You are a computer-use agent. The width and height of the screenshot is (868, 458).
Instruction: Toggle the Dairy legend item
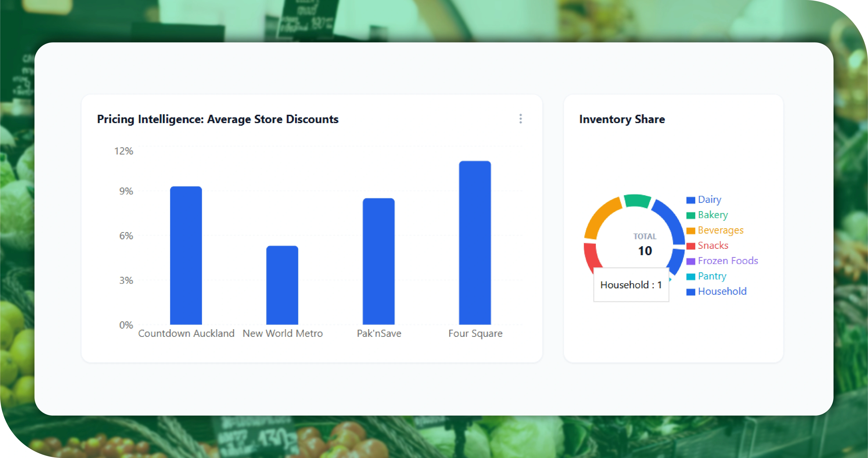pyautogui.click(x=709, y=200)
